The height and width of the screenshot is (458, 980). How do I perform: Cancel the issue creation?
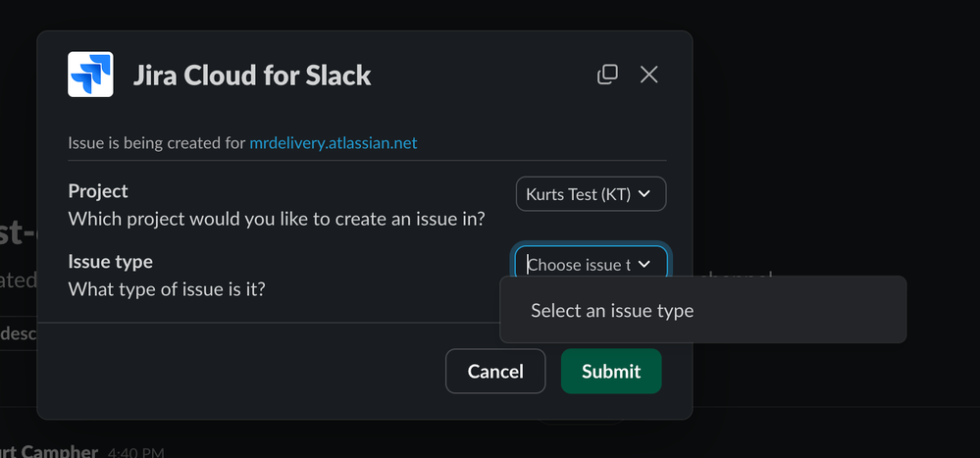[x=495, y=371]
